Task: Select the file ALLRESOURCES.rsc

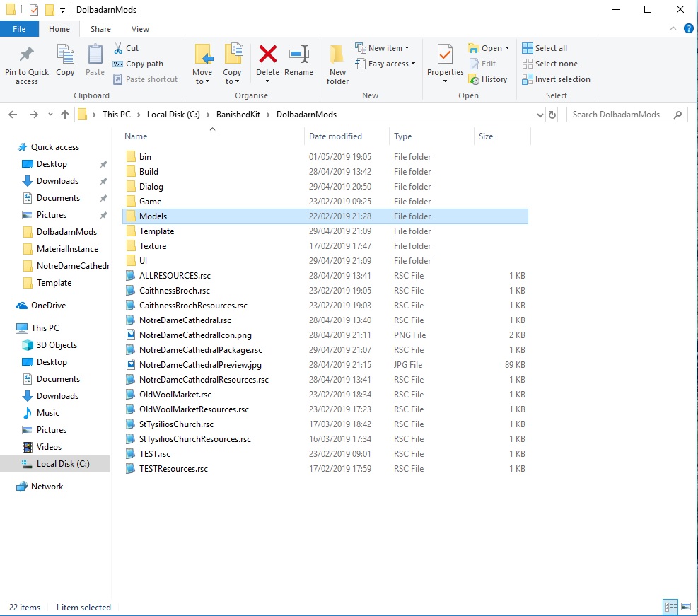Action: pyautogui.click(x=175, y=276)
